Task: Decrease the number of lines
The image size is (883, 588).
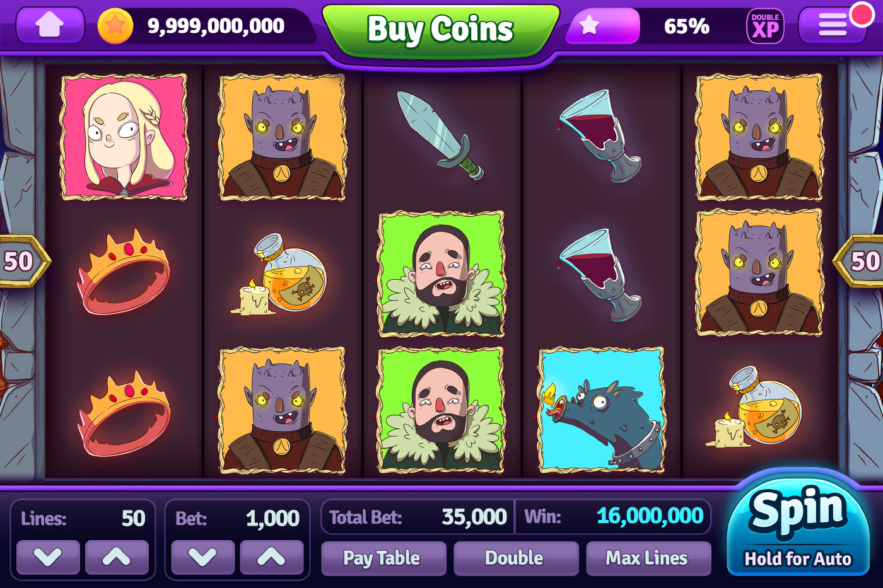Action: click(x=48, y=557)
